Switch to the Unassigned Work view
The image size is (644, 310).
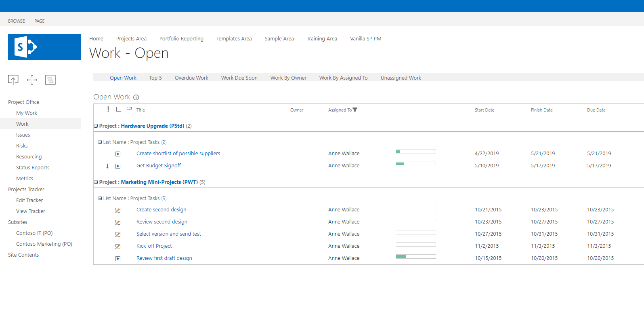pos(401,78)
